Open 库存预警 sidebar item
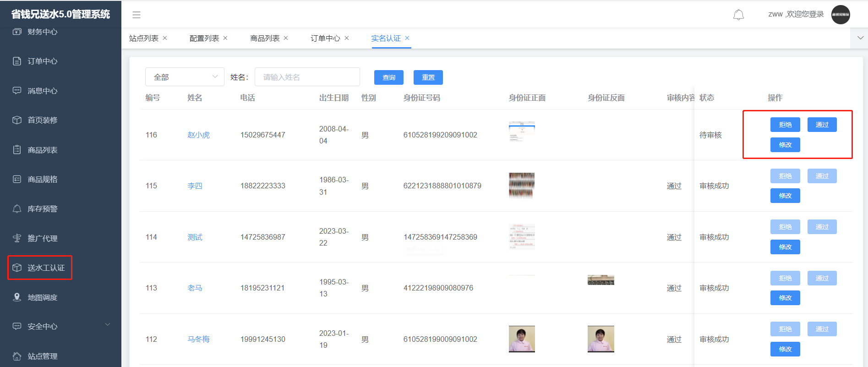 pos(42,209)
